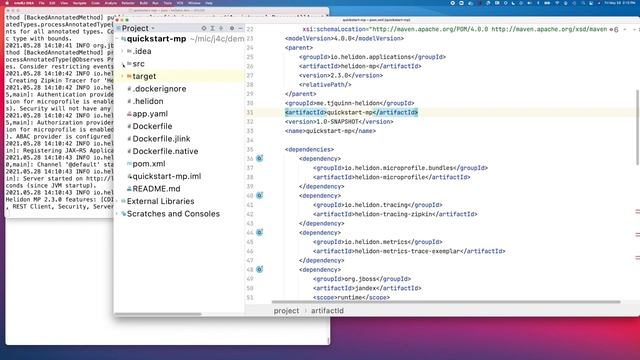Collapse the quickstart-mp root node
The height and width of the screenshot is (360, 640).
(118, 39)
